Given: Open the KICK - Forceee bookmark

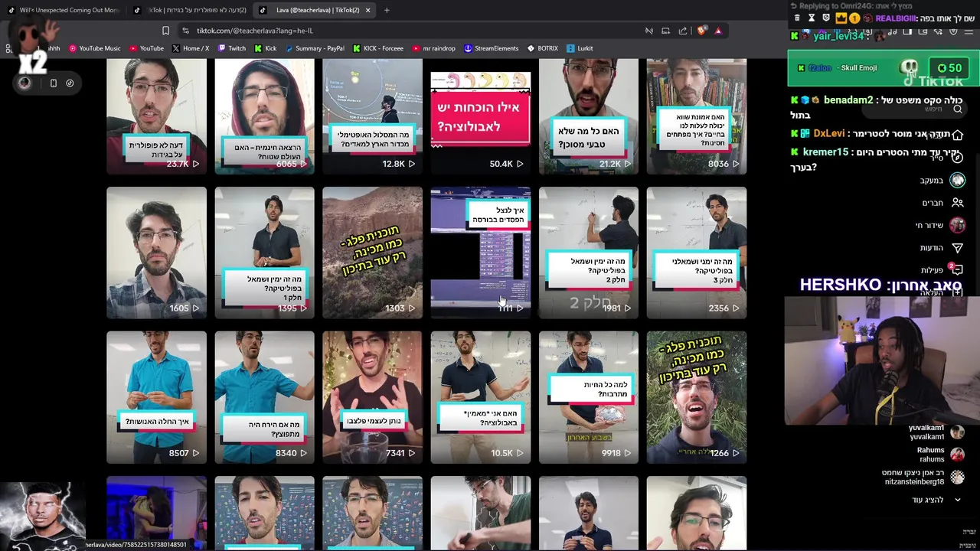Looking at the screenshot, I should click(378, 48).
